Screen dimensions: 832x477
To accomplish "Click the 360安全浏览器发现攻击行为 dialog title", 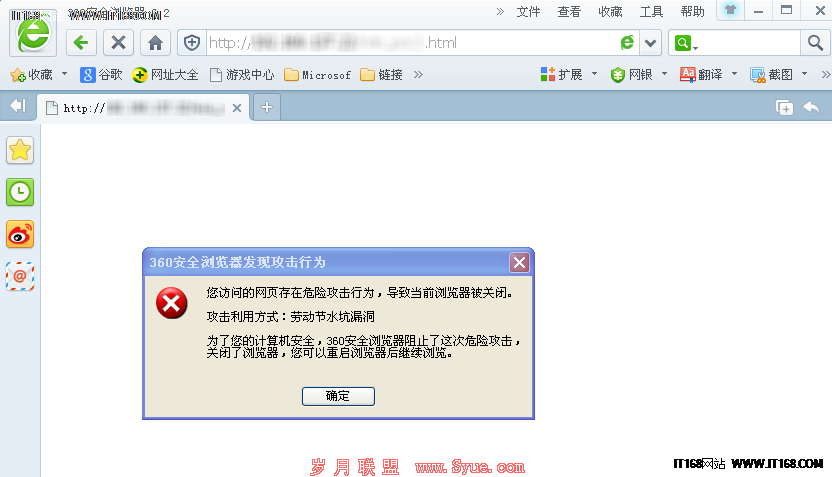I will [x=237, y=262].
